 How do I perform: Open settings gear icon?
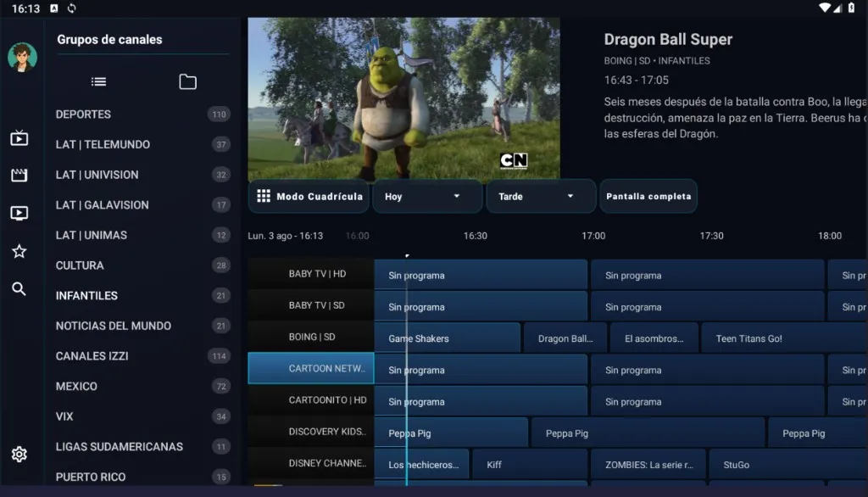[19, 455]
